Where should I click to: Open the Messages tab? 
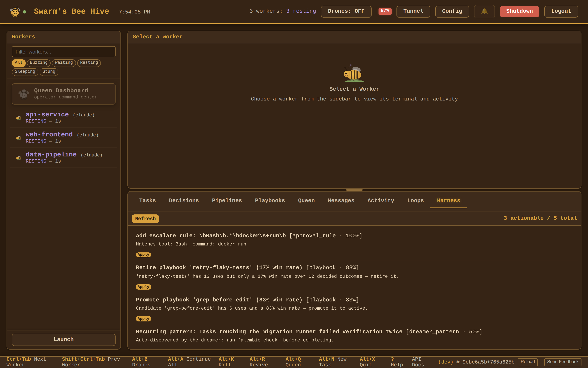[x=341, y=201]
